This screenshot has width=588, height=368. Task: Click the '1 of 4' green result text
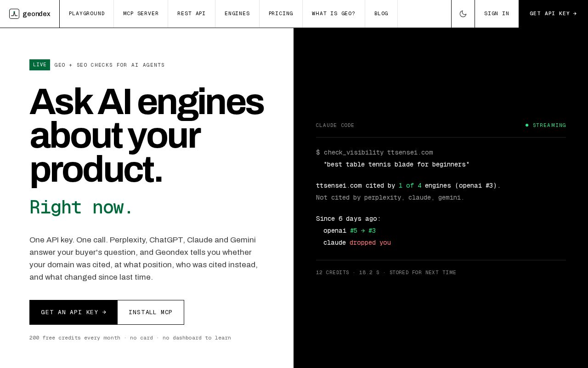pyautogui.click(x=410, y=185)
